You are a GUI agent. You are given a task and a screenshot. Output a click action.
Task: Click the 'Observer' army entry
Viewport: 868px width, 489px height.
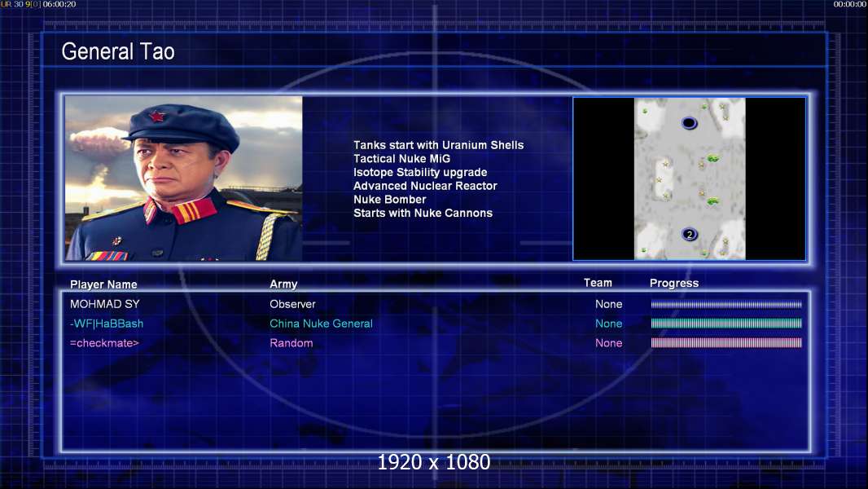tap(292, 304)
